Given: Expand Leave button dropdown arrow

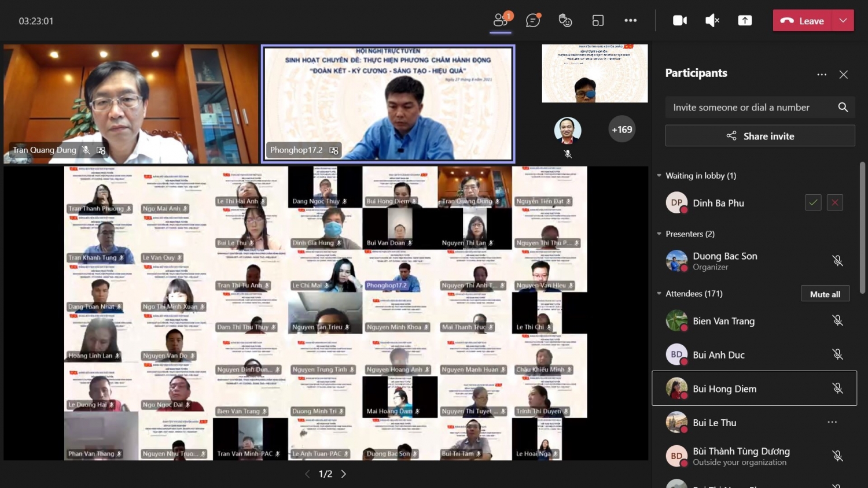Looking at the screenshot, I should click(x=843, y=21).
